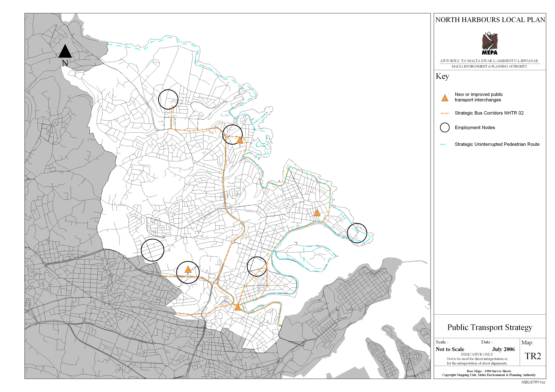This screenshot has width=555, height=392.
Task: Click the orange triangle in the Key
Action: (x=445, y=98)
